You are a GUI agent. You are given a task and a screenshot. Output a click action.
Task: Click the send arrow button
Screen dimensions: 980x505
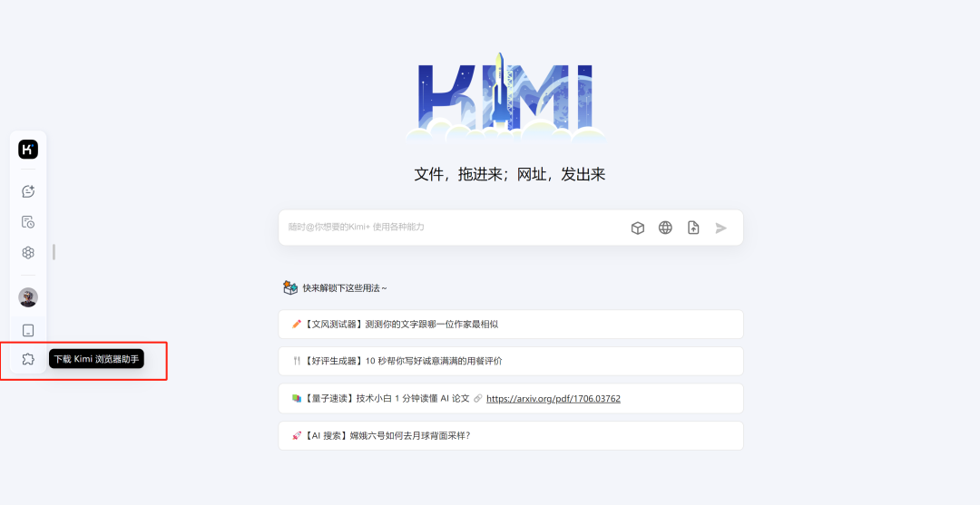click(721, 228)
